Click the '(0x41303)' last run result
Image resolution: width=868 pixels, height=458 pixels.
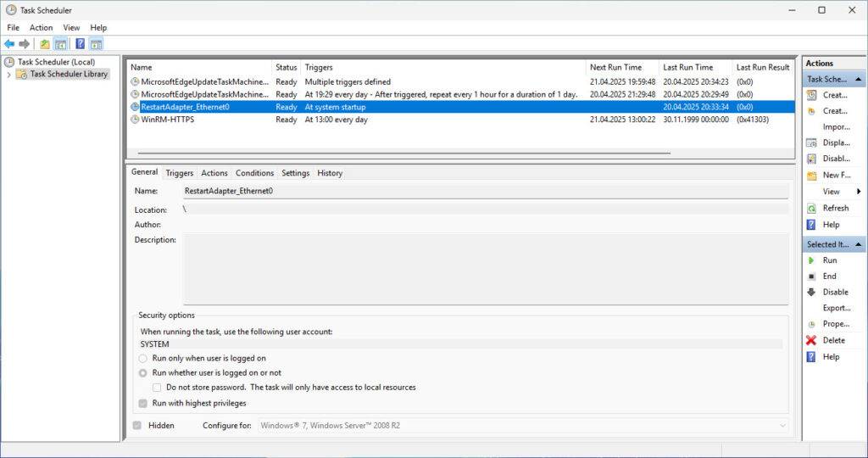753,120
